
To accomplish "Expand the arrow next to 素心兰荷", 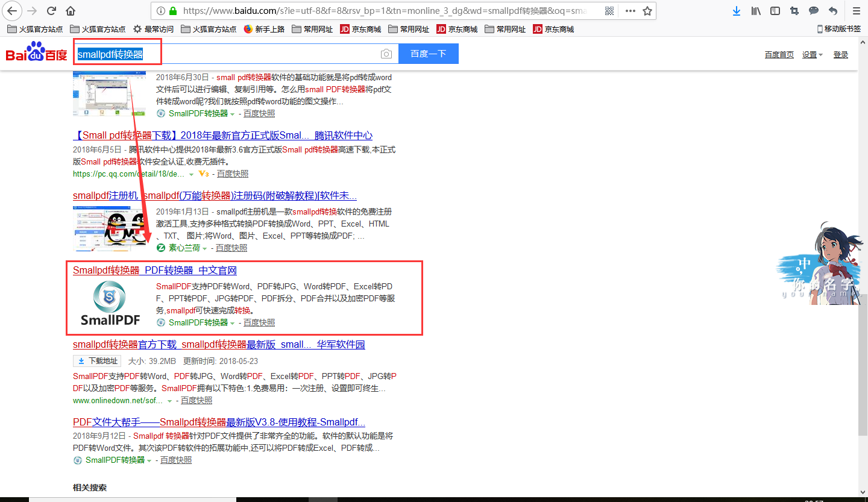I will (x=204, y=248).
